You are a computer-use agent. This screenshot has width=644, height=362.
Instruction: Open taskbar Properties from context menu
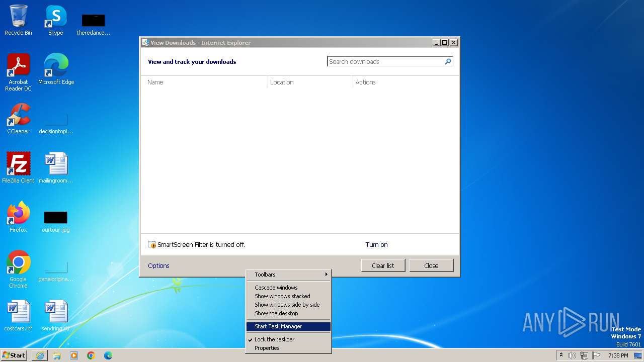288,348
